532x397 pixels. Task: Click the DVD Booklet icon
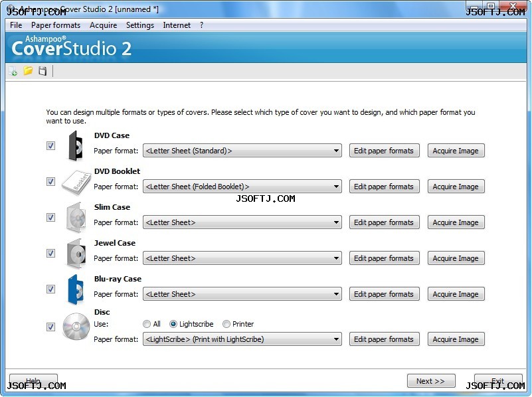77,183
